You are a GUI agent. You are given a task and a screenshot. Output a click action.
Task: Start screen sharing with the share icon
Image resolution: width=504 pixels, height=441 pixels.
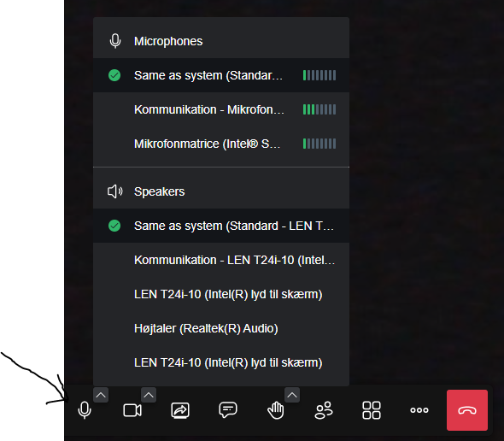(180, 410)
